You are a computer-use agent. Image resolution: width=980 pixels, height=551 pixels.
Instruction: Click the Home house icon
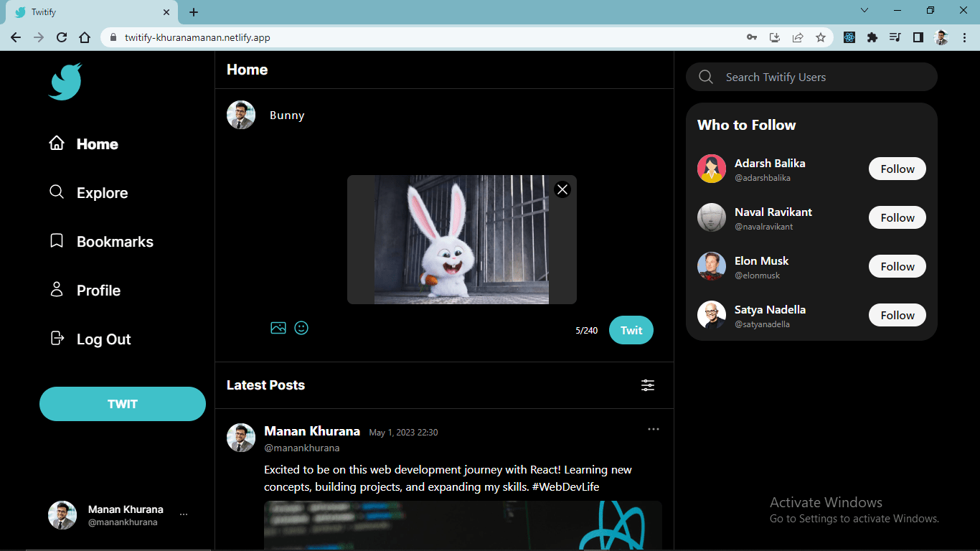click(57, 143)
